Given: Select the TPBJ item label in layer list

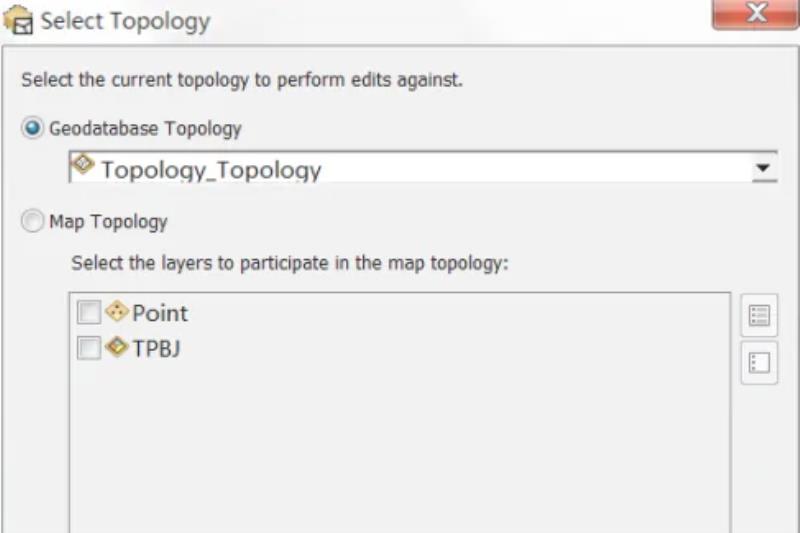Looking at the screenshot, I should click(156, 349).
